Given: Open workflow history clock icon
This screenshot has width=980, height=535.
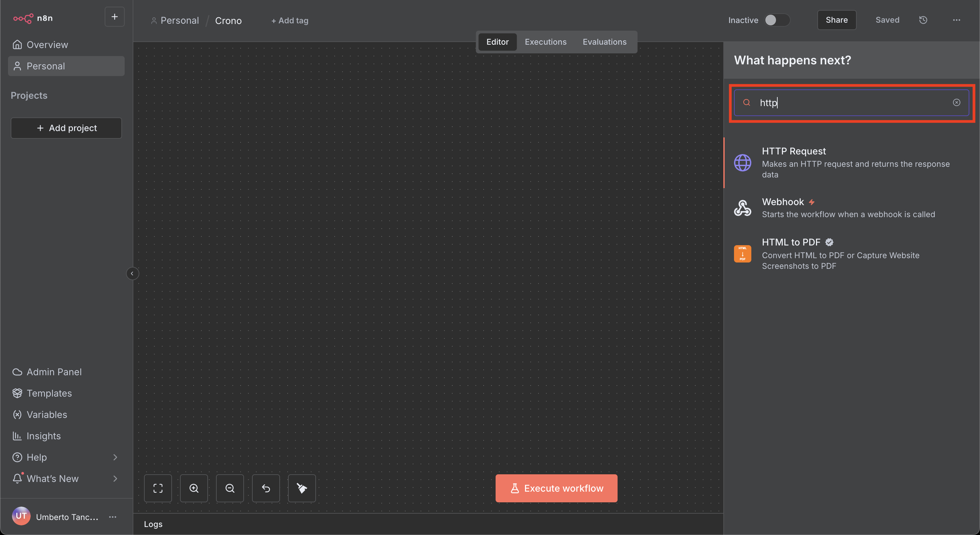Looking at the screenshot, I should tap(923, 20).
